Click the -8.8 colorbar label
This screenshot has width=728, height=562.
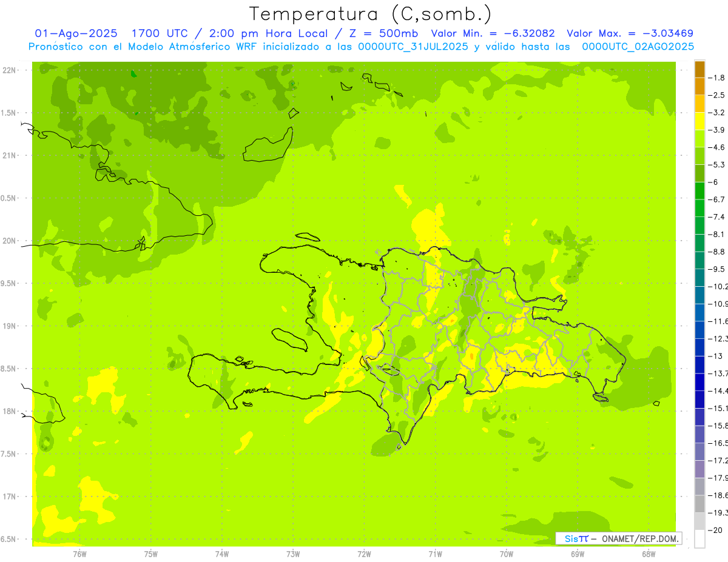click(x=718, y=252)
